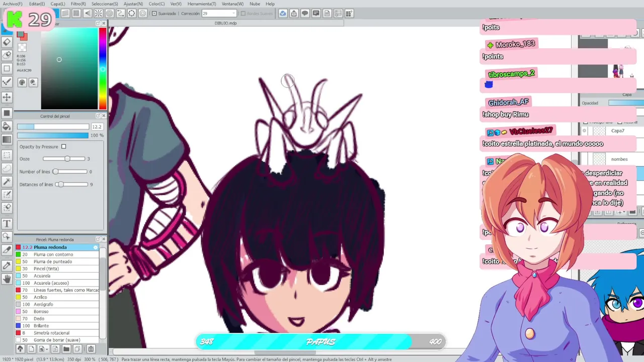Close the Pincel brush list panel
Viewport: 644px width, 362px height.
click(x=104, y=239)
